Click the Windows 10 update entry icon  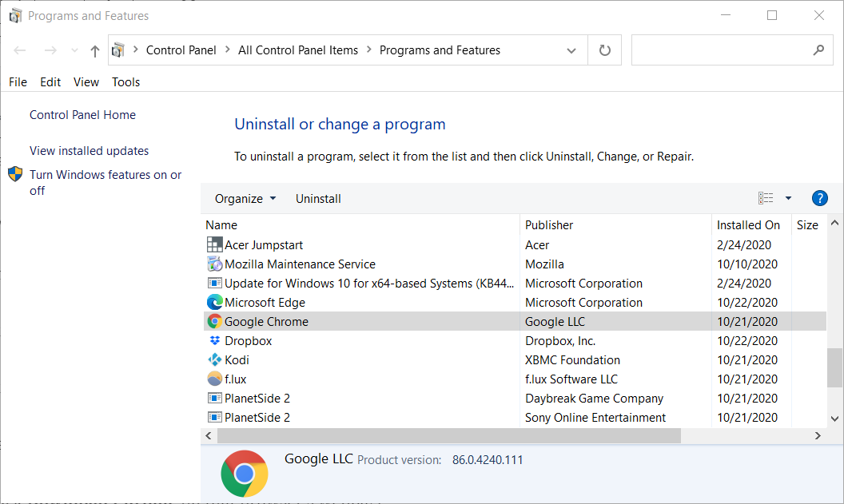[x=214, y=283]
